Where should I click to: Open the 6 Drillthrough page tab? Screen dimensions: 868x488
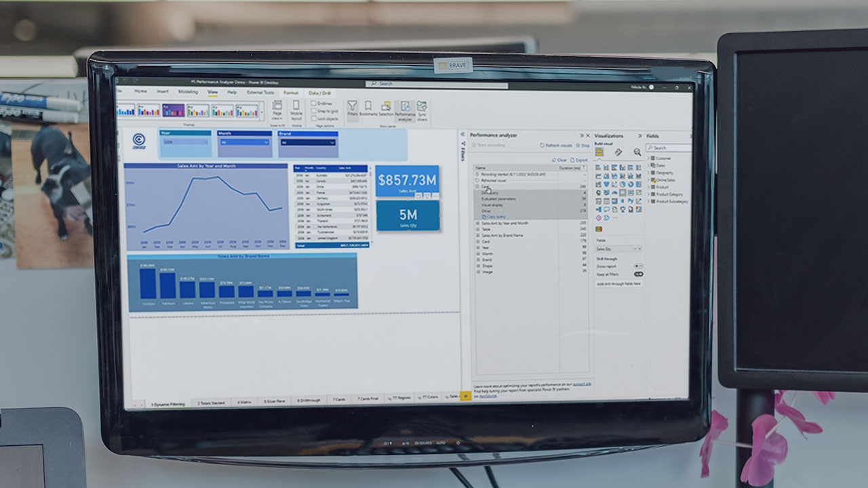pyautogui.click(x=308, y=401)
